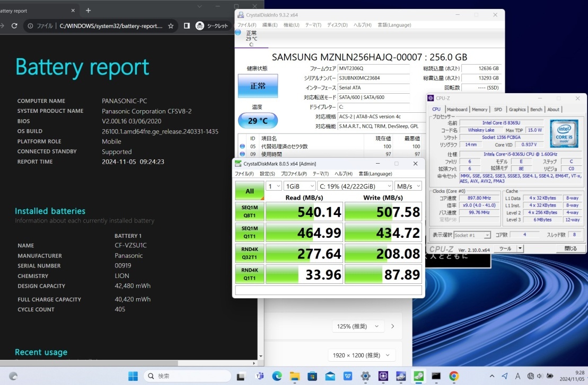Bookmark this page with the star icon
Viewport: 588px width, 385px height.
coord(171,26)
